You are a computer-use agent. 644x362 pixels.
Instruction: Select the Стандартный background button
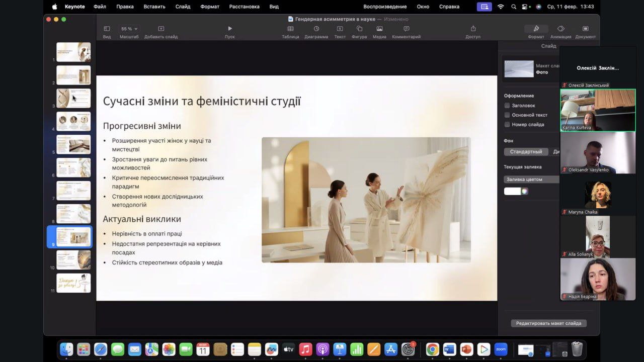[x=526, y=152]
